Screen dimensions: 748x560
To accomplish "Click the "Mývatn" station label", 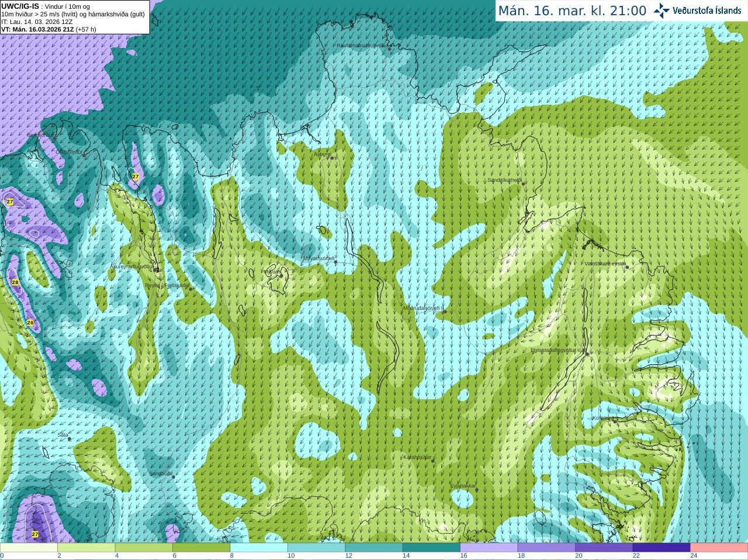I will [271, 272].
